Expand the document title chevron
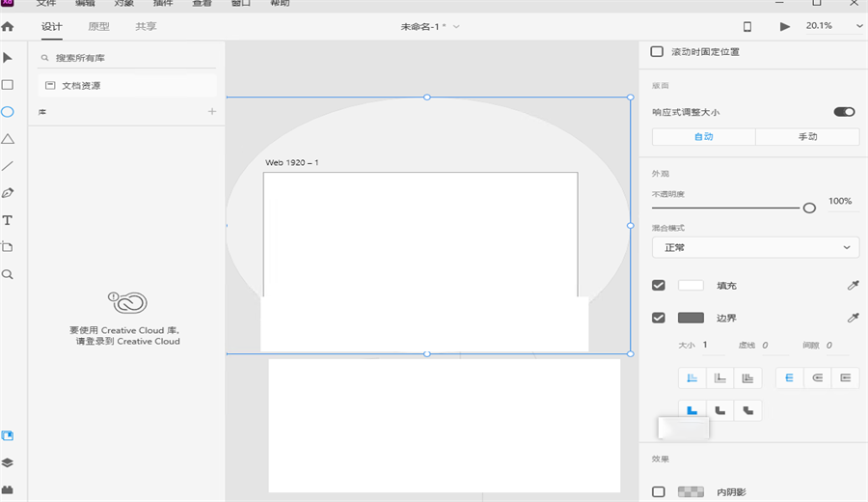 456,27
